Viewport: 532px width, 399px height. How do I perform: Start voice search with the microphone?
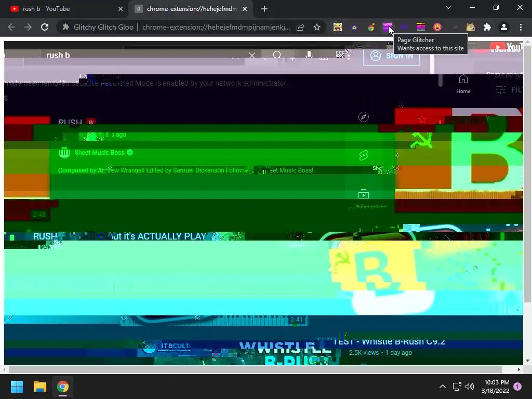309,55
